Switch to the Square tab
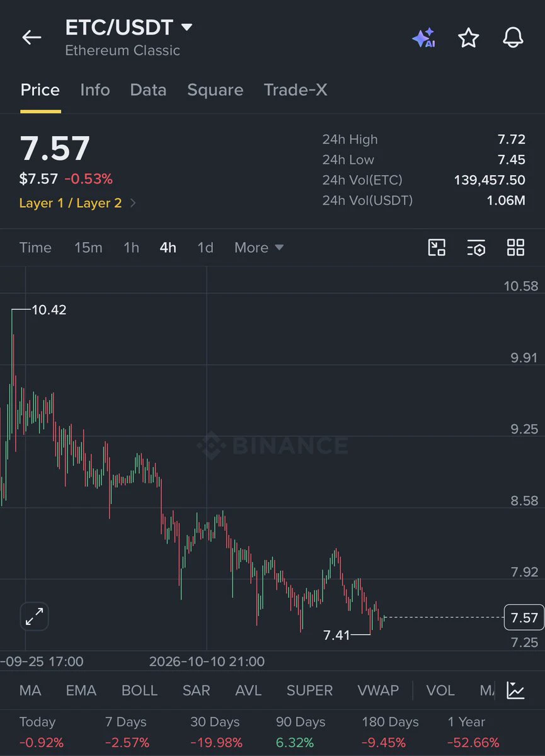Image resolution: width=545 pixels, height=756 pixels. tap(215, 90)
